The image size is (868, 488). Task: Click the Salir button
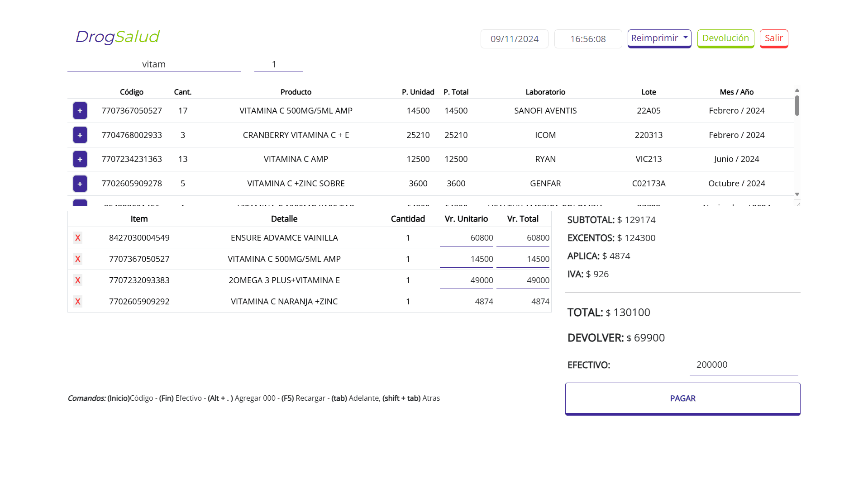773,38
